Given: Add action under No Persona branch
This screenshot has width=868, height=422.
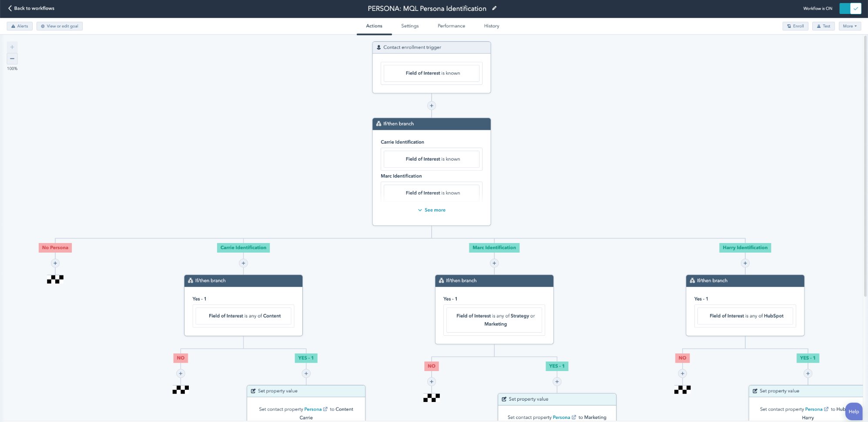Looking at the screenshot, I should 55,263.
